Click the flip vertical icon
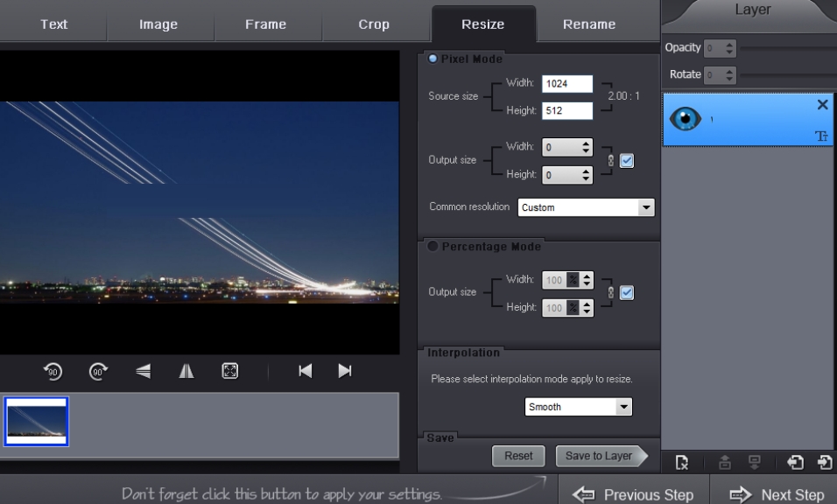 pyautogui.click(x=143, y=371)
